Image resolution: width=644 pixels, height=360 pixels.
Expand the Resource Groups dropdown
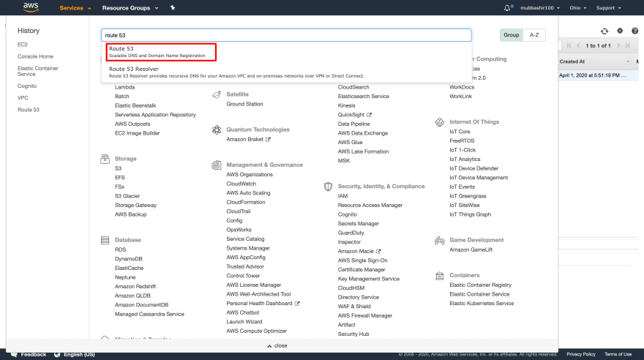[x=130, y=8]
